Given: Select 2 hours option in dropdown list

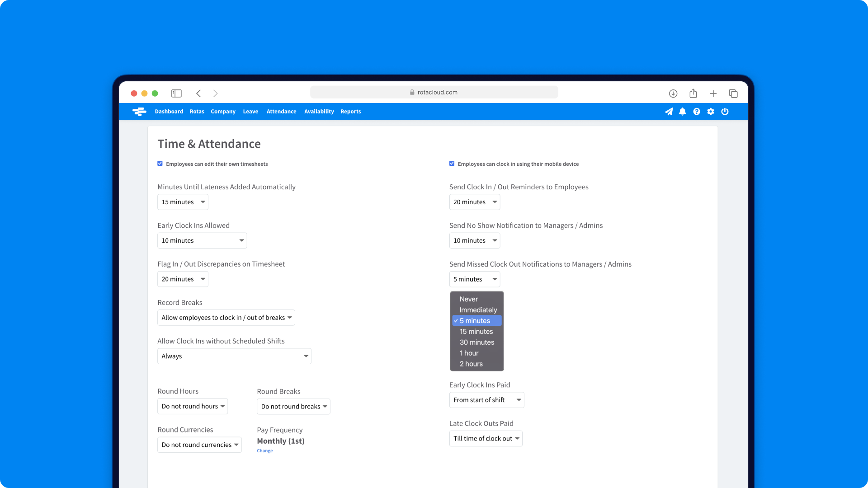Looking at the screenshot, I should pyautogui.click(x=471, y=363).
